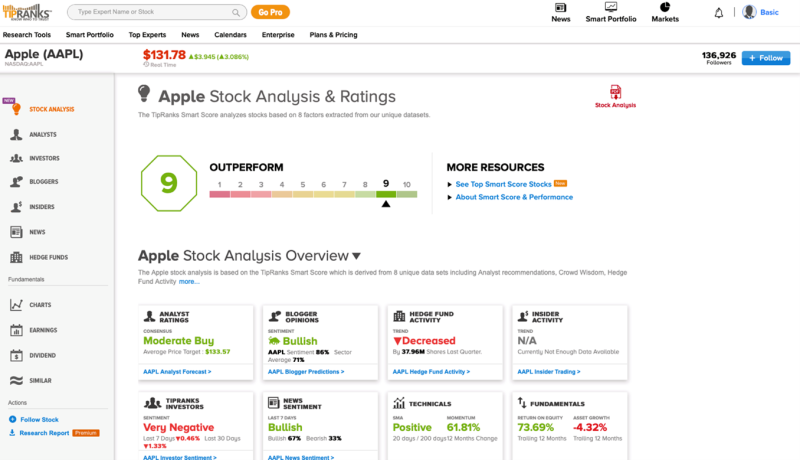Image resolution: width=800 pixels, height=460 pixels.
Task: Open AAPL Analyst Forecast link
Action: coord(177,372)
